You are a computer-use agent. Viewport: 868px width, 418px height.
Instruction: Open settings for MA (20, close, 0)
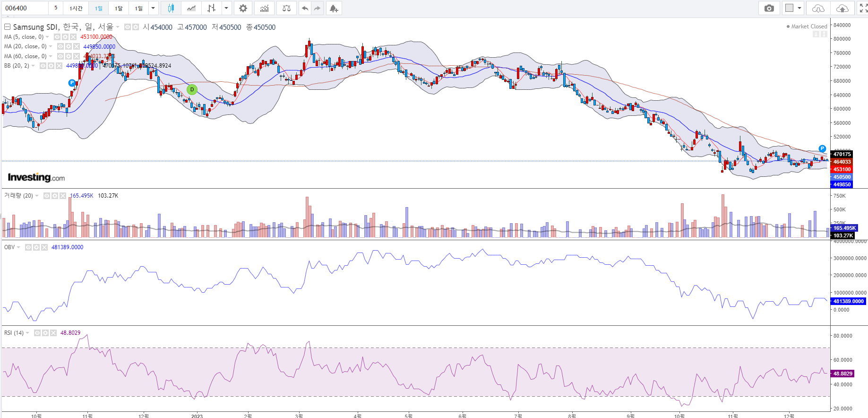coord(69,46)
